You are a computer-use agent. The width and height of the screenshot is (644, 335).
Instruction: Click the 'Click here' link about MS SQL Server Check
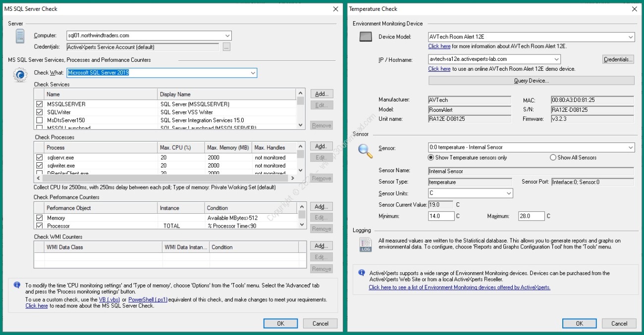click(37, 306)
